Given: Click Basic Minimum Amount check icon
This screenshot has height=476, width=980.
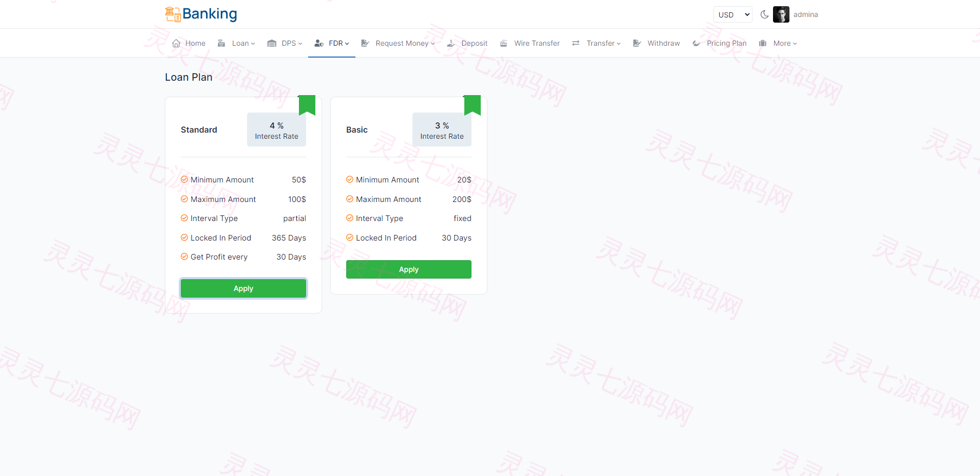Looking at the screenshot, I should [350, 179].
